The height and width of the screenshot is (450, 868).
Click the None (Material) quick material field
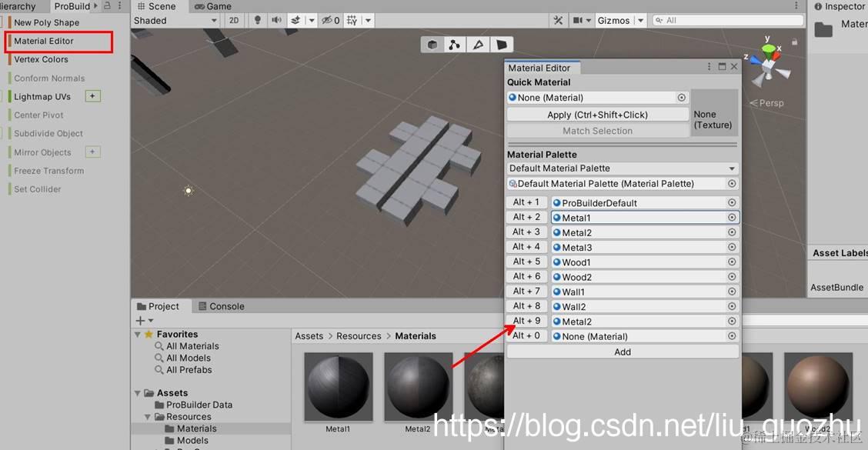(x=597, y=98)
